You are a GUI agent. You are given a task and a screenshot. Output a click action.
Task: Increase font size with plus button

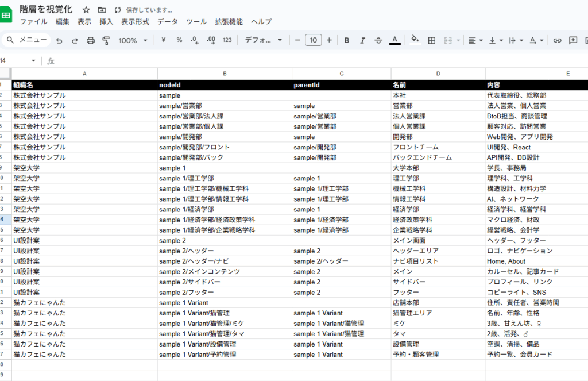click(x=329, y=40)
